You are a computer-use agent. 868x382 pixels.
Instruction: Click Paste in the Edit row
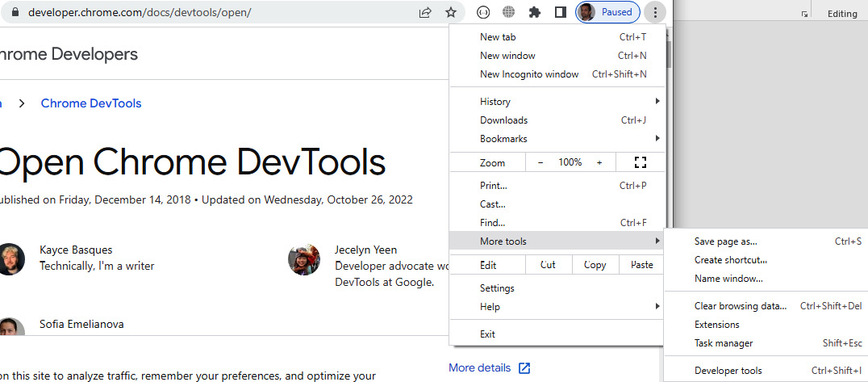pos(641,265)
